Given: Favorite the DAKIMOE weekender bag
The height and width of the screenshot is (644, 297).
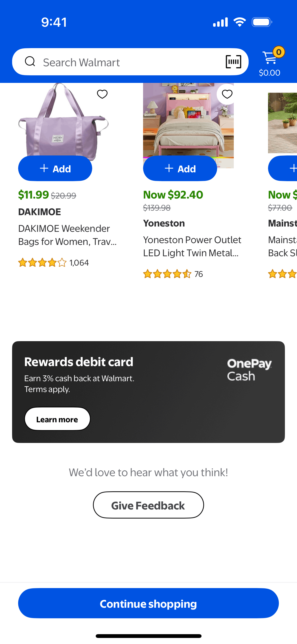Looking at the screenshot, I should click(102, 94).
